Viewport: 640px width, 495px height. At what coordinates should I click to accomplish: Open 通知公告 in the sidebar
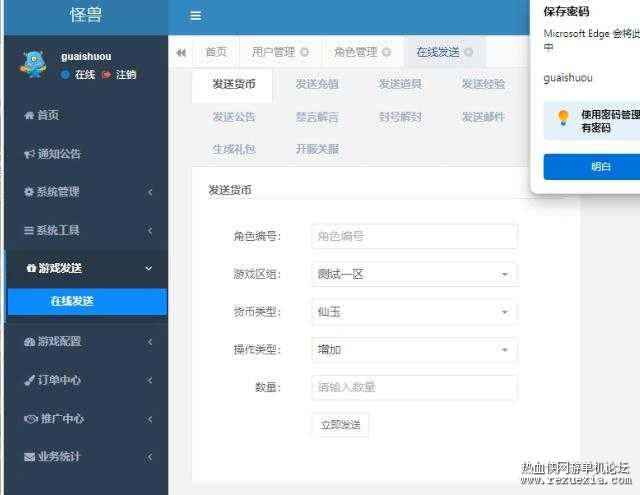click(x=87, y=154)
